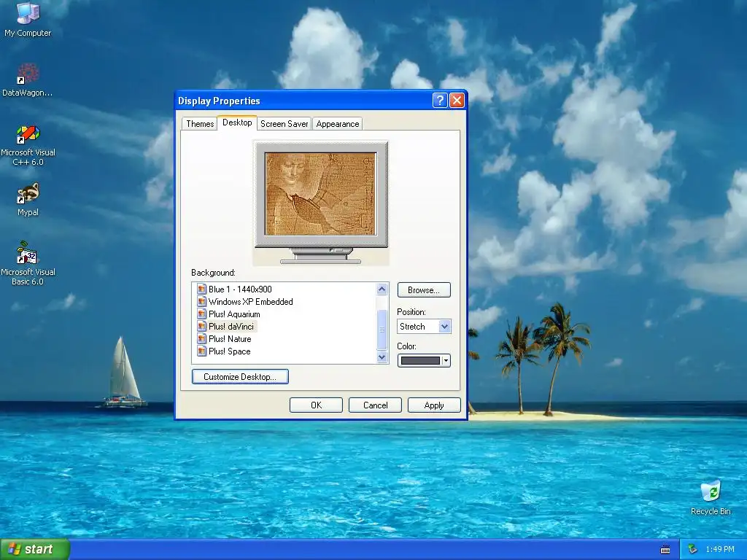This screenshot has width=747, height=560.
Task: Click Cancel in Display Properties
Action: [x=376, y=405]
